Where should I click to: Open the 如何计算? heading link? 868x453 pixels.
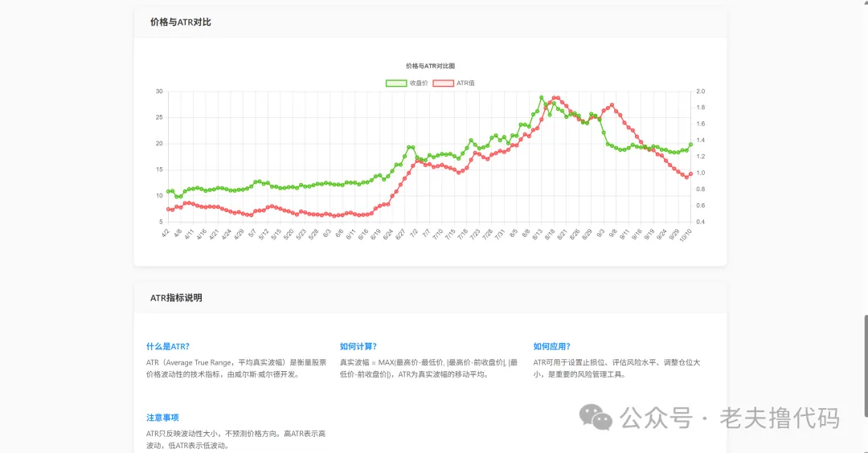point(358,347)
